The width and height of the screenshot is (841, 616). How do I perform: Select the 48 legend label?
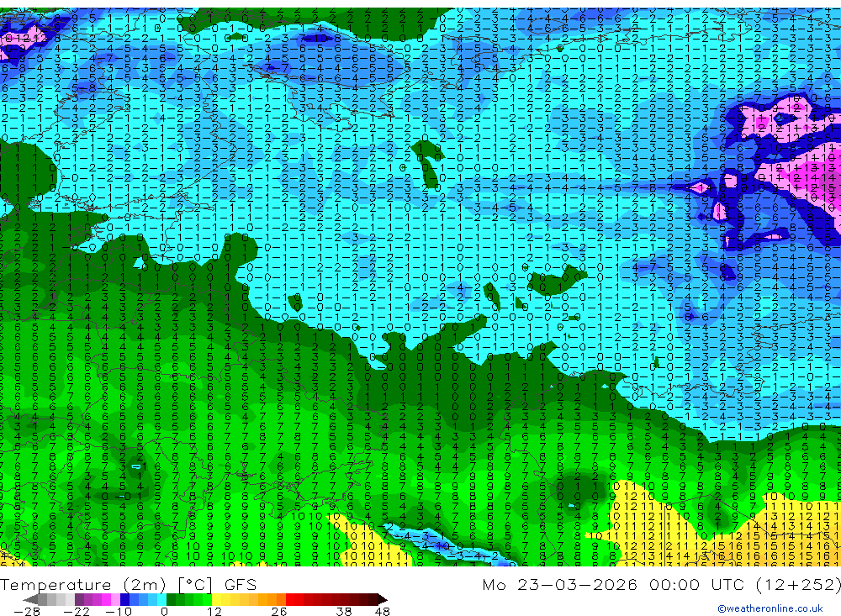click(x=383, y=611)
